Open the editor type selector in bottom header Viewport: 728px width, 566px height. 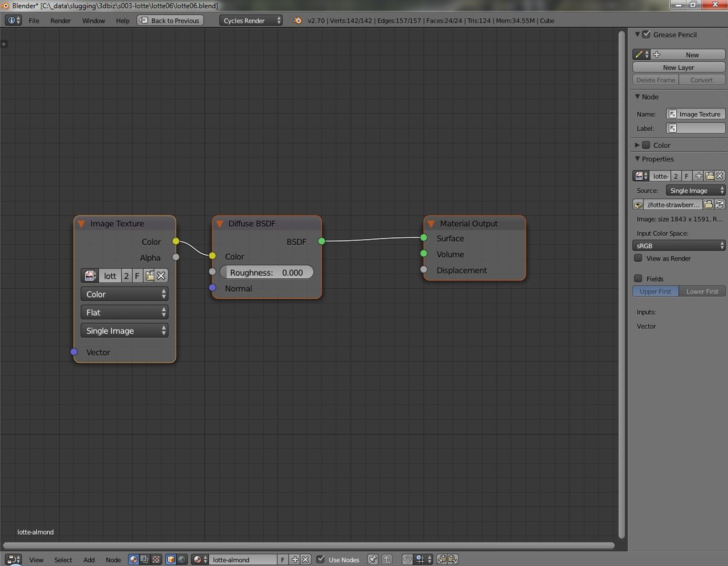click(x=13, y=559)
